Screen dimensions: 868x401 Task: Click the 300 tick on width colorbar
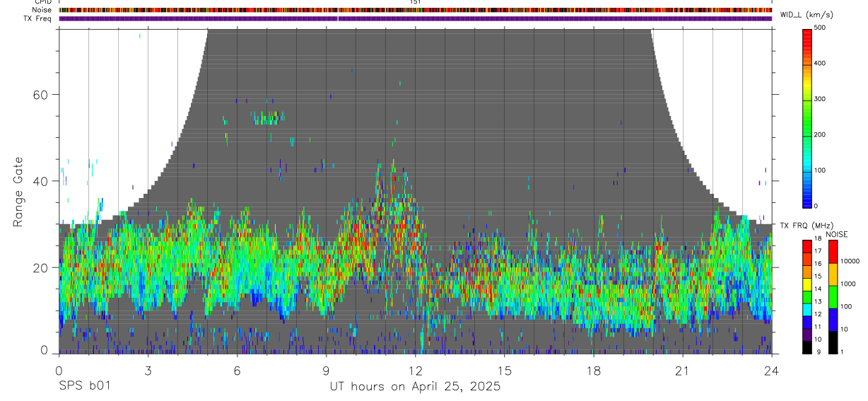(x=821, y=99)
